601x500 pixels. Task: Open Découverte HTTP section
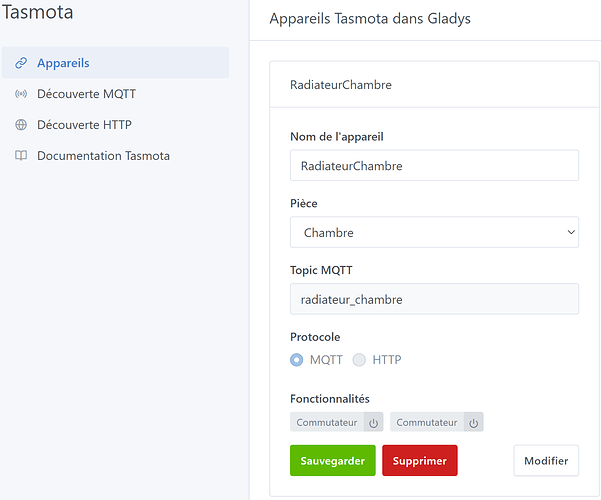click(84, 125)
